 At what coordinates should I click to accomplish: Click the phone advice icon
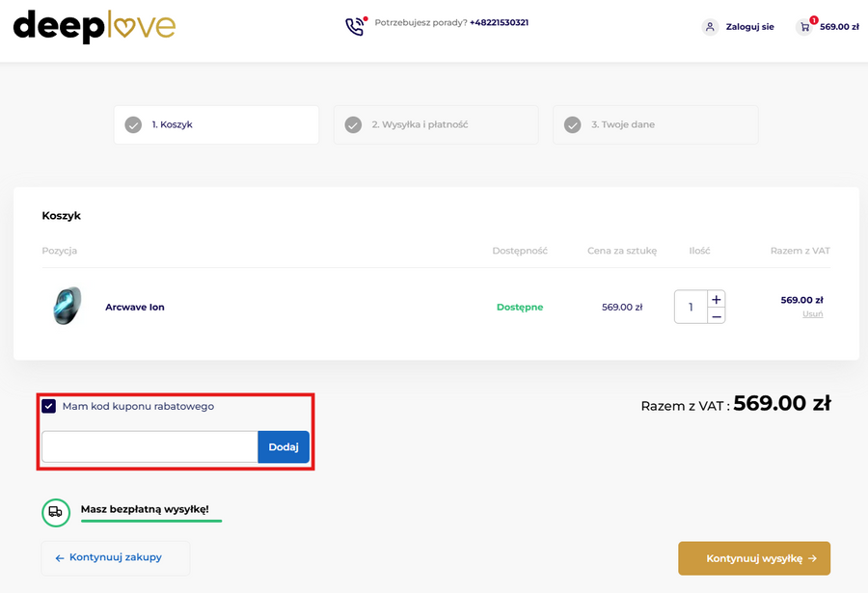coord(356,26)
